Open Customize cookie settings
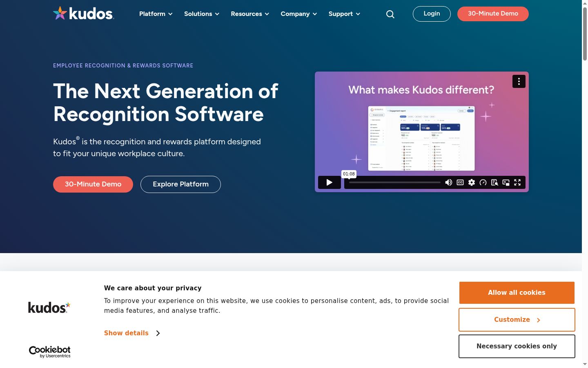 pos(517,320)
